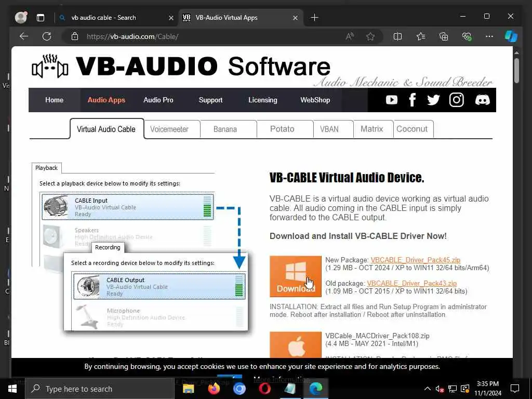
Task: Click VBCable_MACDriver_Pack108.zip text
Action: 377,336
